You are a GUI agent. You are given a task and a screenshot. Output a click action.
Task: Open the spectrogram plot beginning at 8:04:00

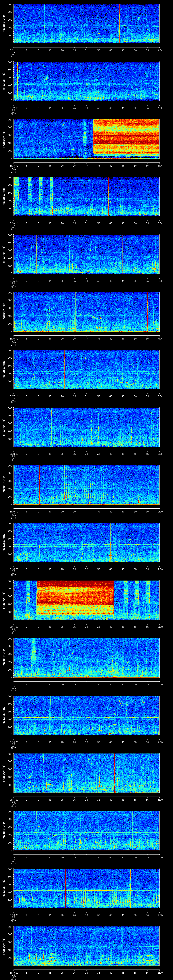[87, 196]
